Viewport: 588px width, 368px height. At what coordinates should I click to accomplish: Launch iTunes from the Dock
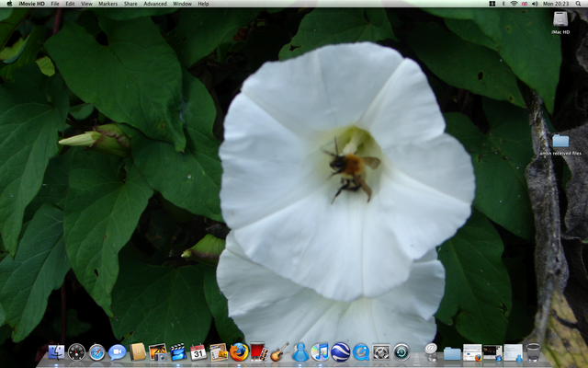click(320, 352)
